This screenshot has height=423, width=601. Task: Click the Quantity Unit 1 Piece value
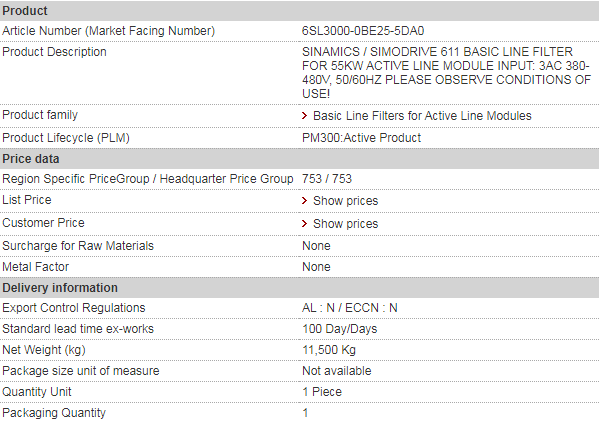322,392
